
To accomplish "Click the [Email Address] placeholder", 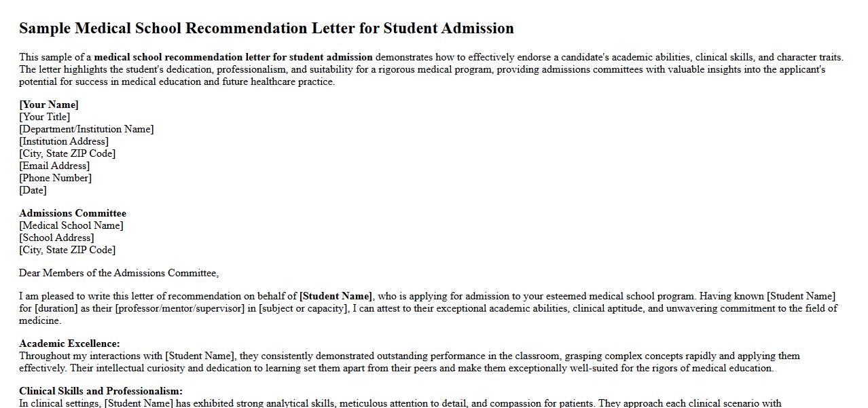I will pyautogui.click(x=54, y=166).
